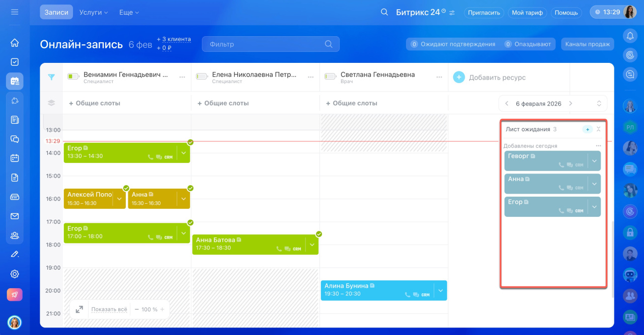
Task: Click the search magnifier in top bar
Action: tap(384, 12)
